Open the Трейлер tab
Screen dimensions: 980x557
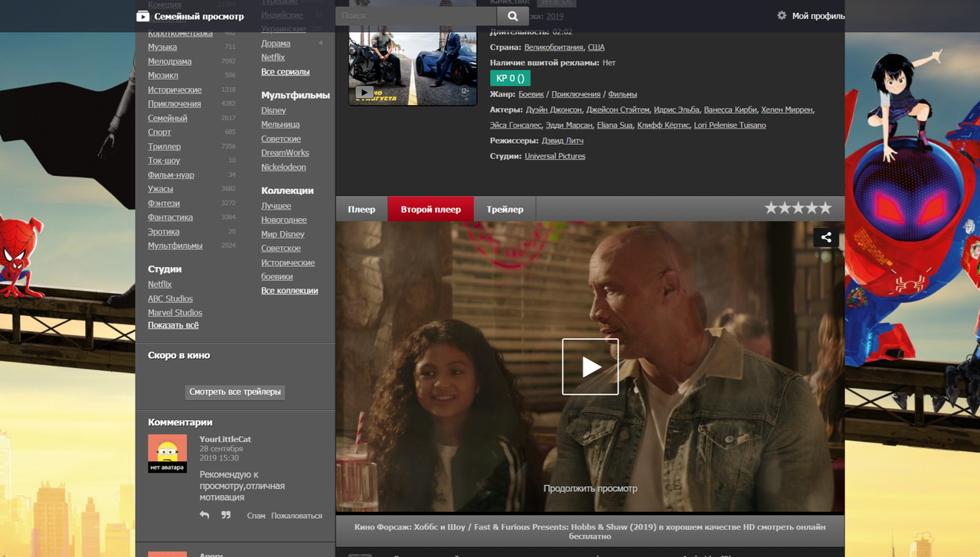(505, 209)
